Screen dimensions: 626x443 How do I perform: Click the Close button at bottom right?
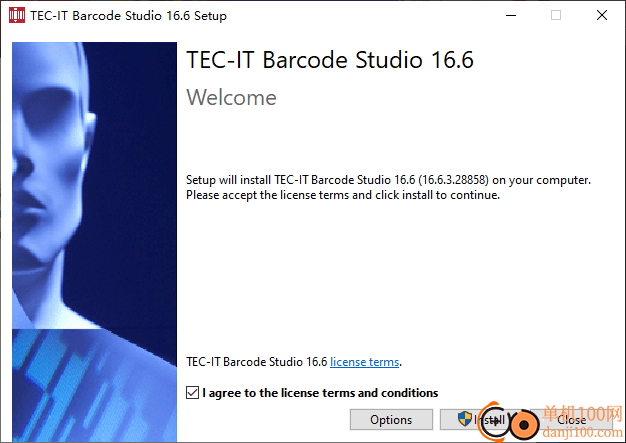tap(571, 419)
